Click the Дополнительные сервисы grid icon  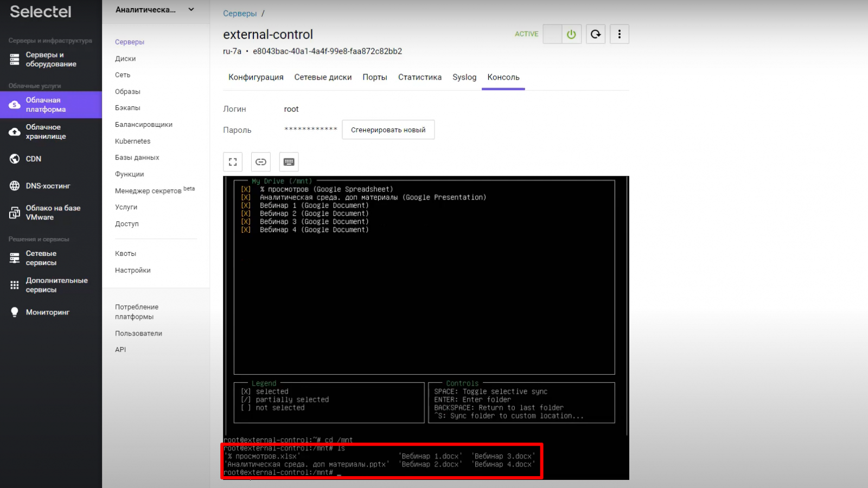(x=15, y=285)
